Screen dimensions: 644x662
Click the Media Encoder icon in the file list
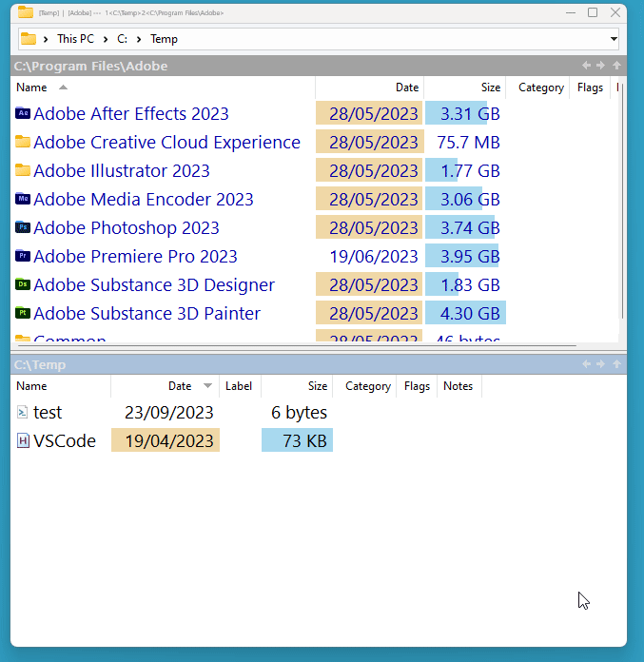23,199
